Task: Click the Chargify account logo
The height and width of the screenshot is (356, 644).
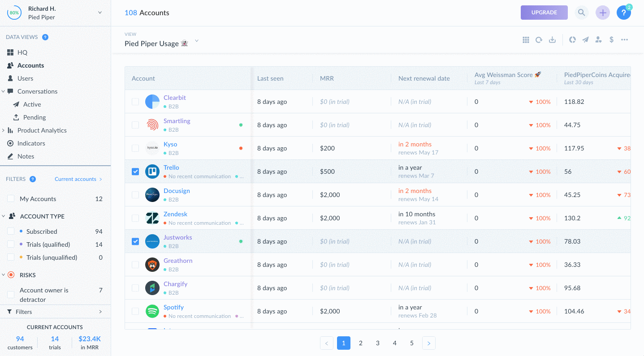Action: coord(152,288)
